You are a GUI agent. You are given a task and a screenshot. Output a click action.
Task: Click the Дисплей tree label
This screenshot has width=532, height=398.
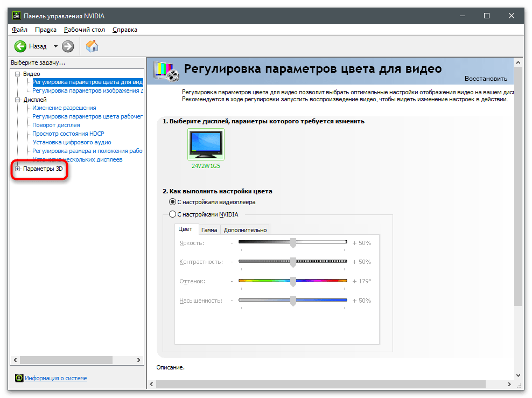click(x=35, y=100)
